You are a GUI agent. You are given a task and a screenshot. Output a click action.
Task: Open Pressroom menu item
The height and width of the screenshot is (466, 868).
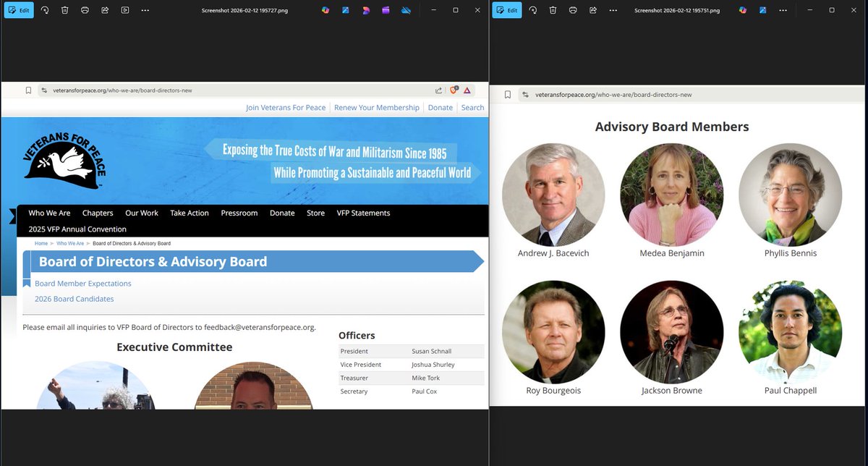tap(239, 213)
